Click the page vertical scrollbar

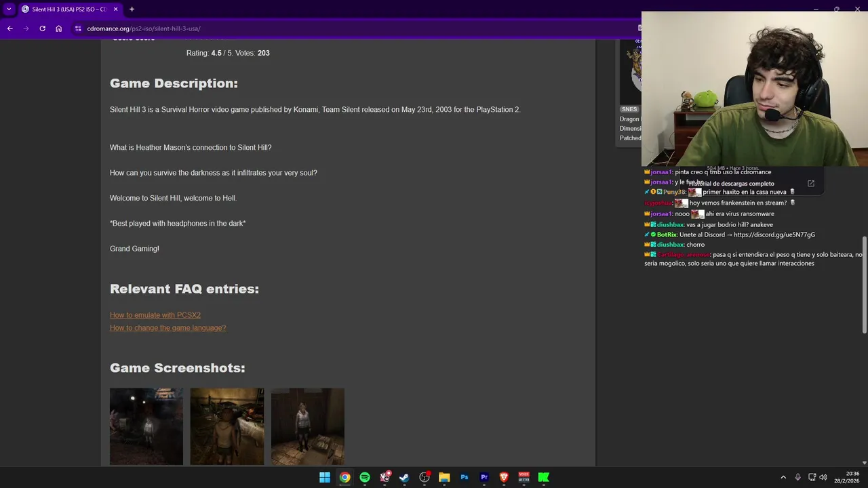pyautogui.click(x=864, y=285)
